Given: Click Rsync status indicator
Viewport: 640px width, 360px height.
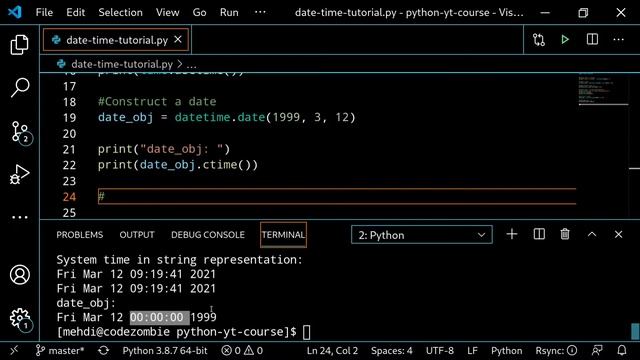Looking at the screenshot, I should pos(556,351).
